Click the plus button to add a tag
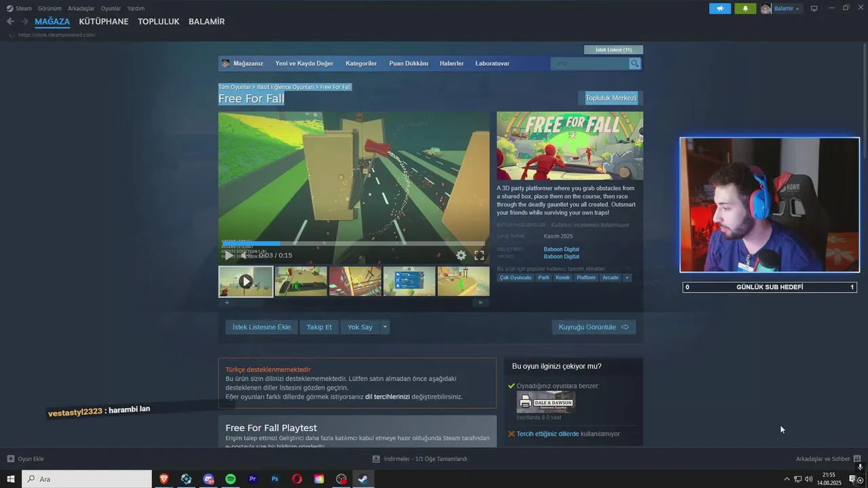This screenshot has height=488, width=868. click(627, 277)
